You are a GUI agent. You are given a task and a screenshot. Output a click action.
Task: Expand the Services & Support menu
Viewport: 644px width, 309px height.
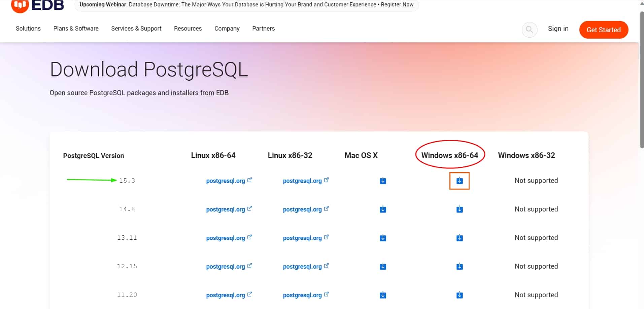coord(136,29)
